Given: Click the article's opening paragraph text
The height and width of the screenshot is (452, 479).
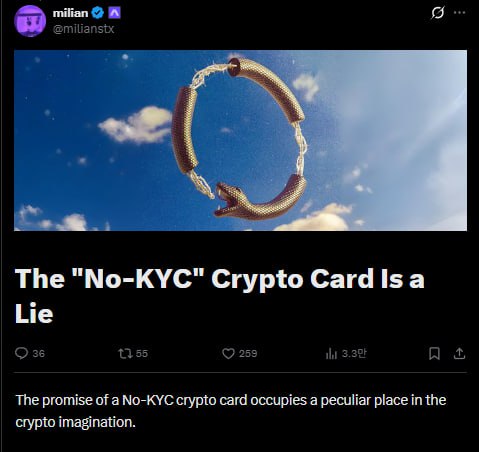Looking at the screenshot, I should pyautogui.click(x=231, y=411).
